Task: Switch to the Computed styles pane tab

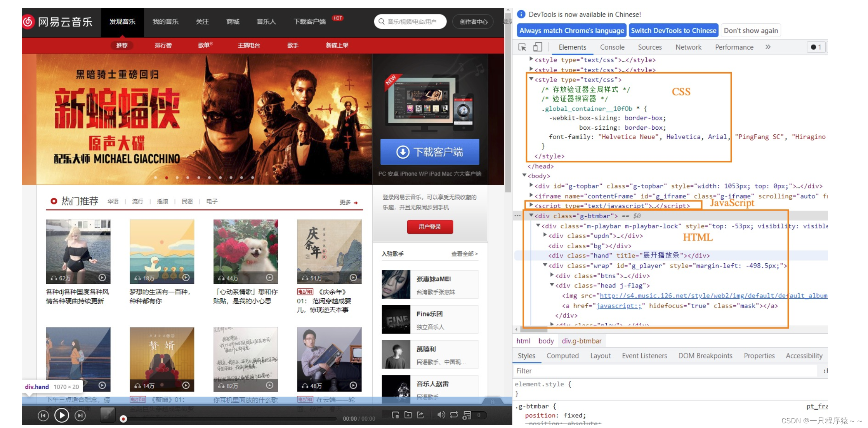Action: (x=562, y=356)
